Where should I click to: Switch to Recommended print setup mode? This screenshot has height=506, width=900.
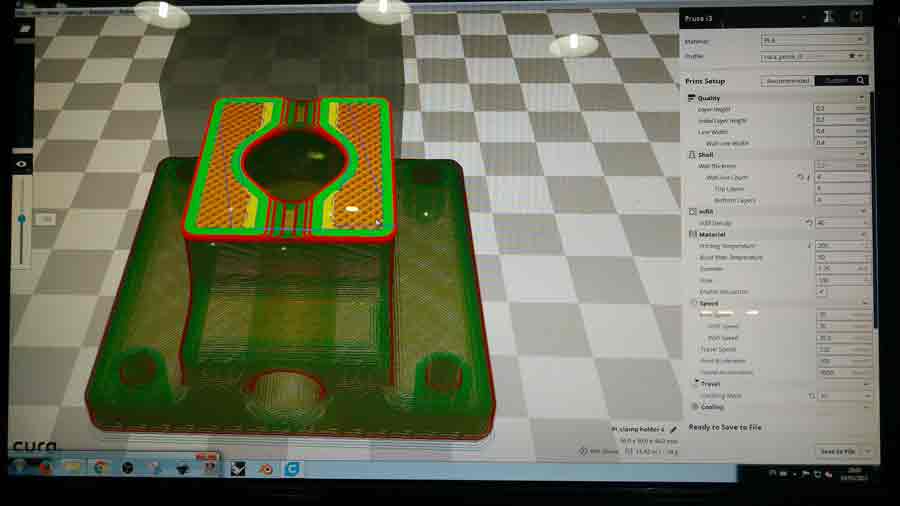787,81
